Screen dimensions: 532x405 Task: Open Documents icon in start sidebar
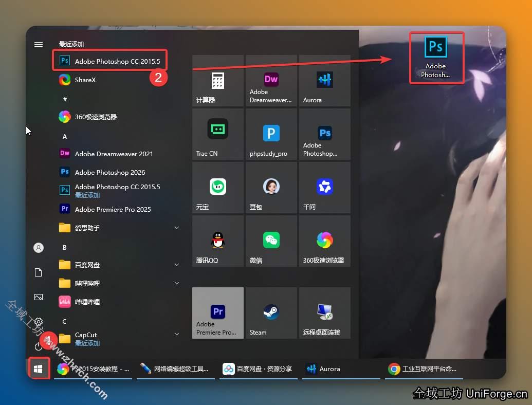[x=39, y=272]
